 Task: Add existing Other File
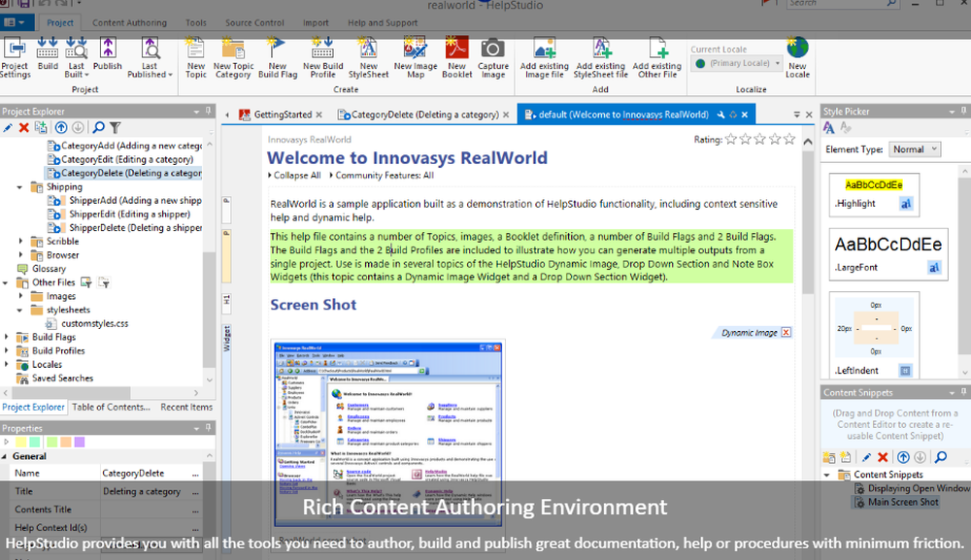tap(657, 57)
